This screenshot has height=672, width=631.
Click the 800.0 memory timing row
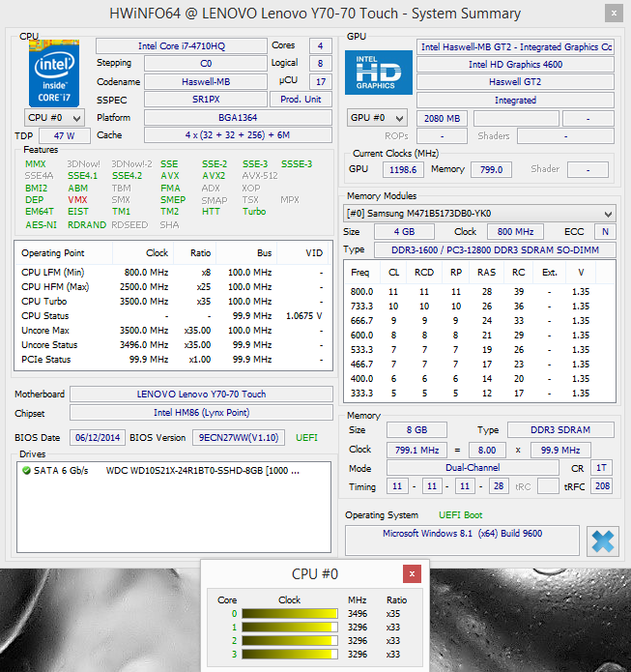(479, 291)
